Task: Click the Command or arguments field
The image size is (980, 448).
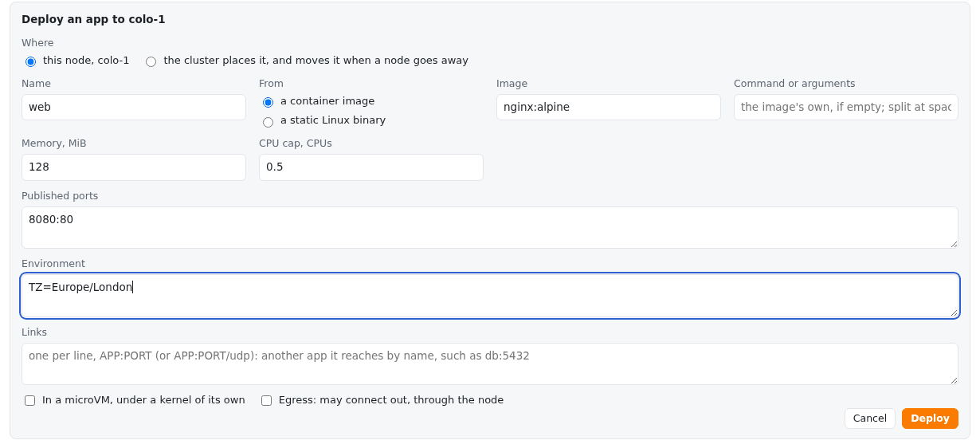Action: [846, 107]
